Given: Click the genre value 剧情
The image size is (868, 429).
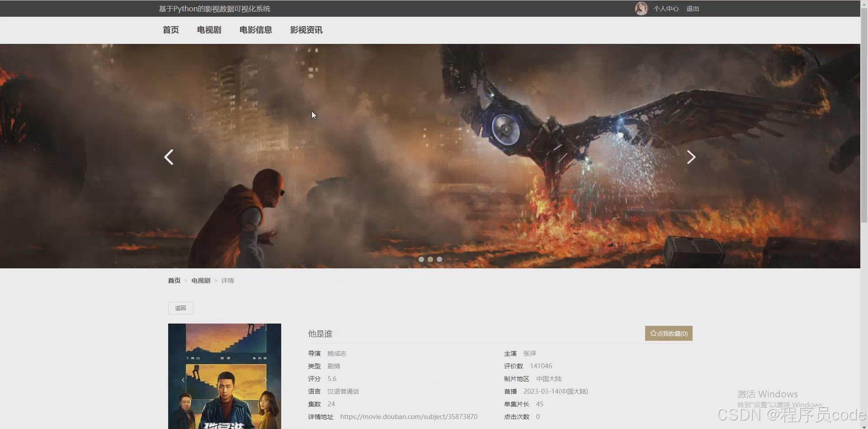Looking at the screenshot, I should coord(334,366).
